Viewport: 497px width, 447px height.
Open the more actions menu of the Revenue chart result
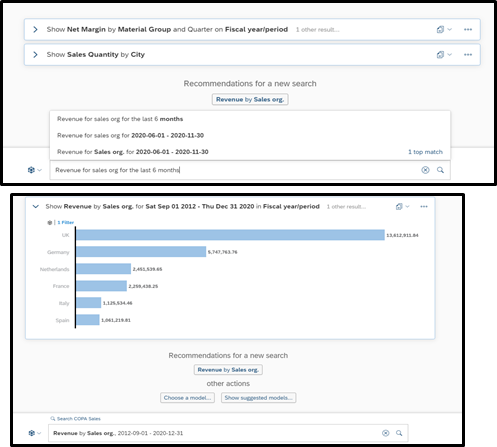click(x=424, y=206)
